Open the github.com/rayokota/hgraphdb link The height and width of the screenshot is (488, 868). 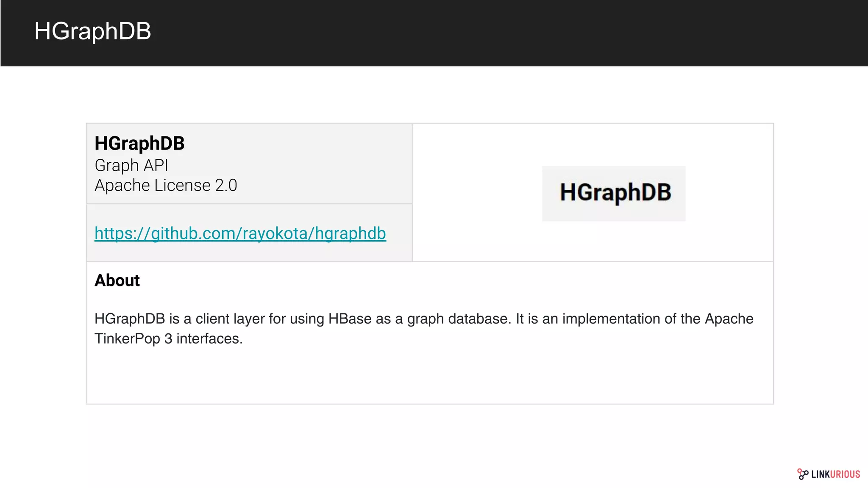click(240, 233)
